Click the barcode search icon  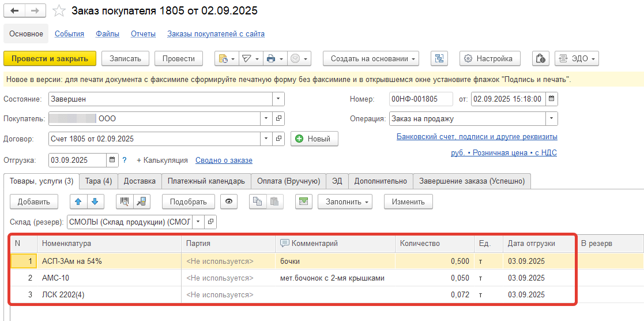click(x=124, y=201)
